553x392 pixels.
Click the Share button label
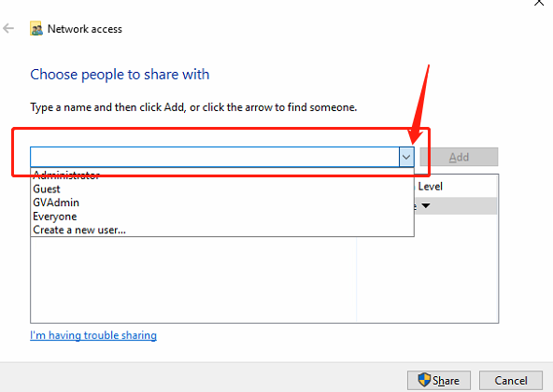point(446,381)
